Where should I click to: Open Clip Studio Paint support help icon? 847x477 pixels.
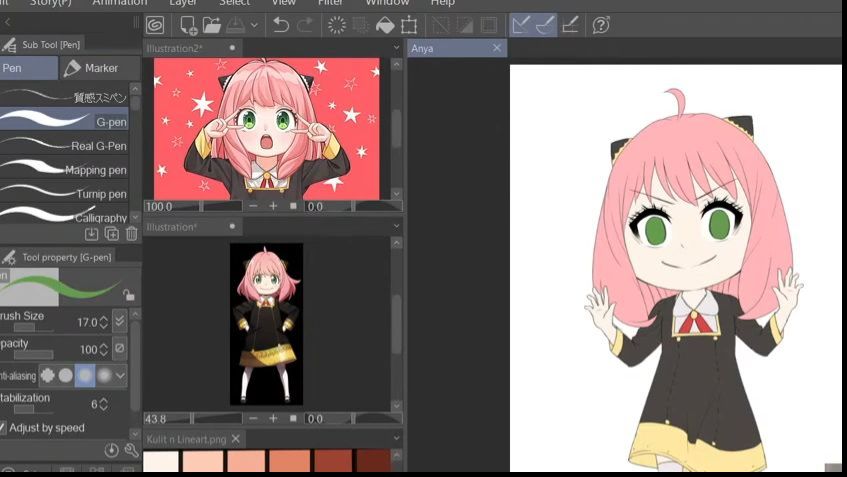(601, 25)
